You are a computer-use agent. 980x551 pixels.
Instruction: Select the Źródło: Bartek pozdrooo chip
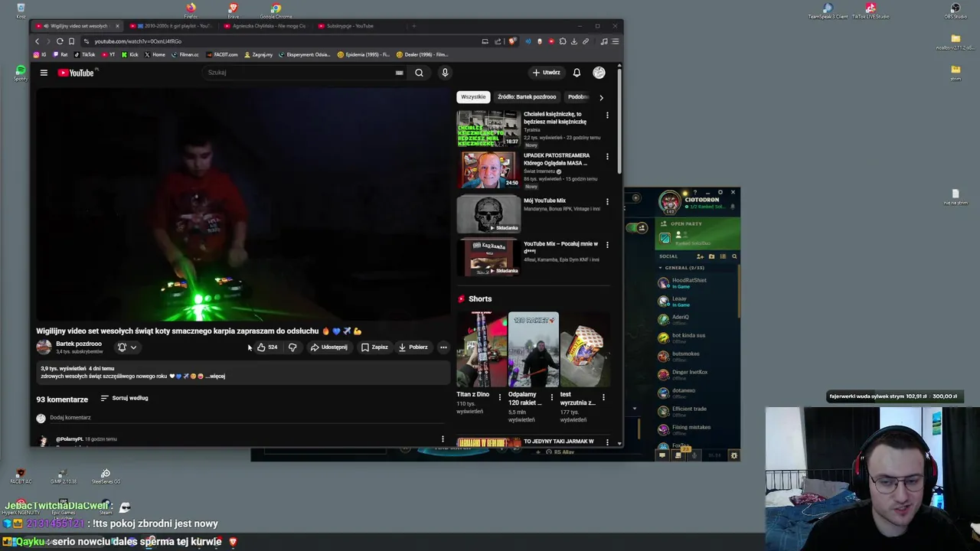tap(527, 97)
